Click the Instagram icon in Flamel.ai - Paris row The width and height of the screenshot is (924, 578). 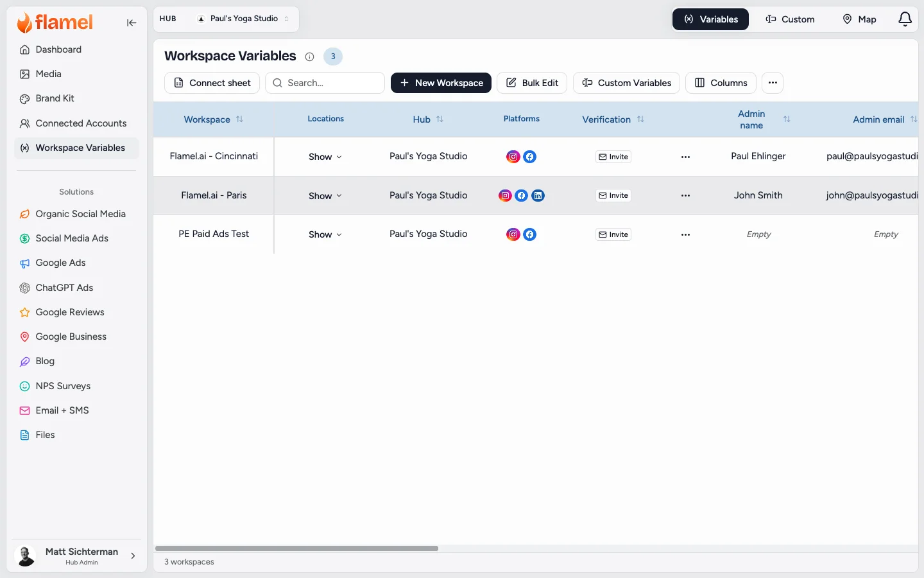pyautogui.click(x=505, y=195)
